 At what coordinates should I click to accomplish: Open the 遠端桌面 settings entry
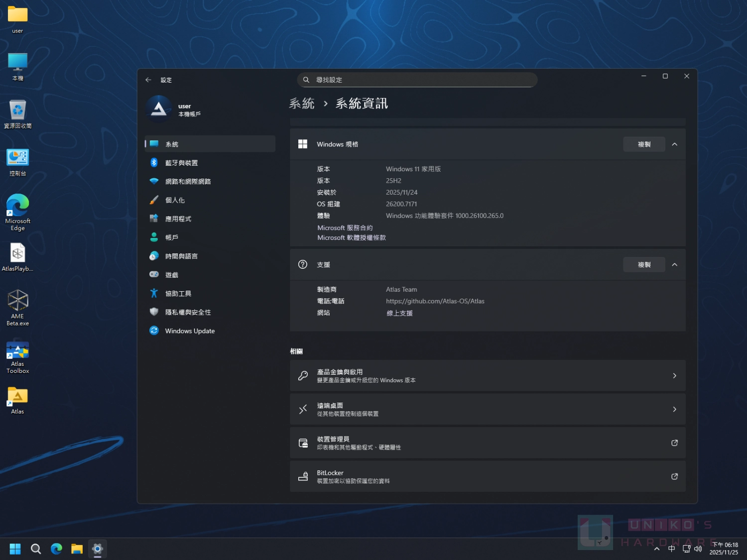[x=487, y=409]
